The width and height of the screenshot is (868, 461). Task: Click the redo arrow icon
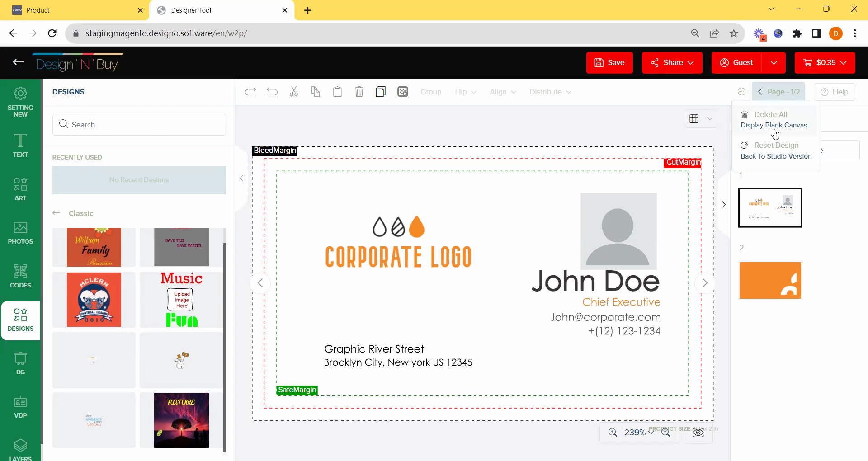(250, 92)
